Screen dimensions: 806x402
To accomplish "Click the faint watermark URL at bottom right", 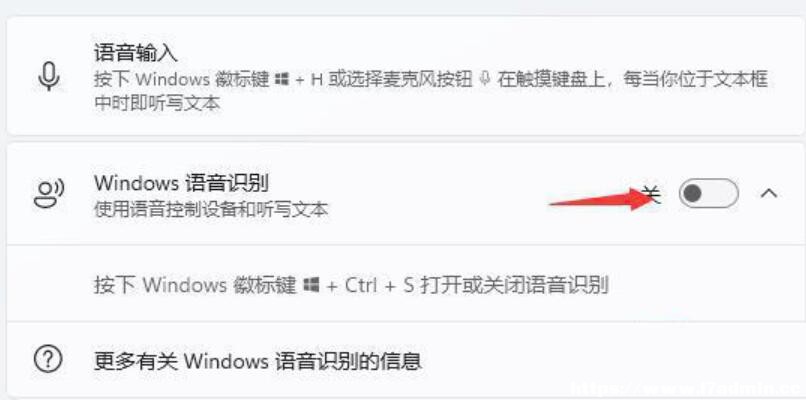I will coord(686,392).
